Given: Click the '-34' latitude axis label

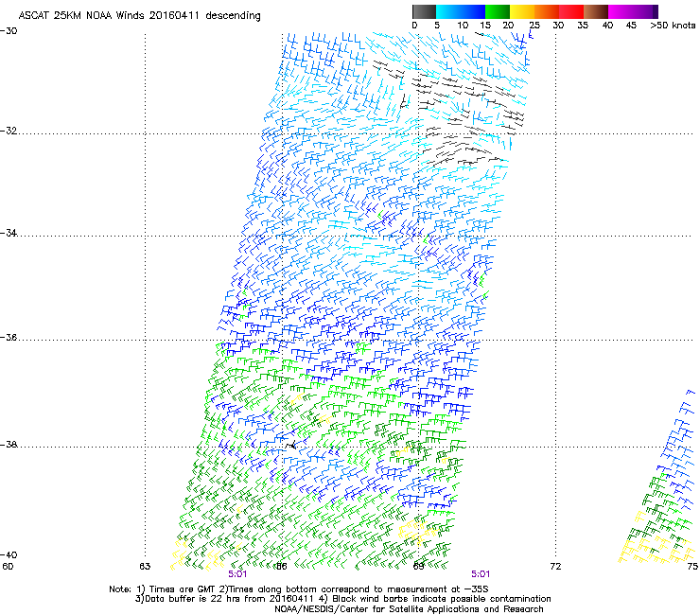Looking at the screenshot, I should 9,233.
